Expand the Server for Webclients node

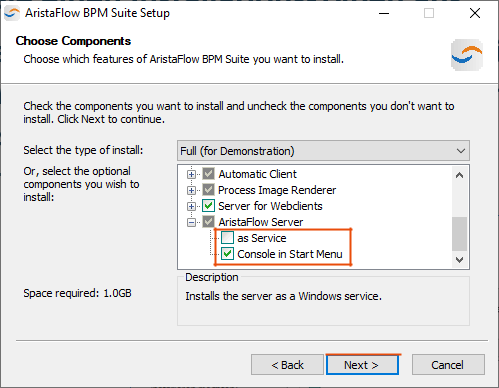tap(191, 206)
